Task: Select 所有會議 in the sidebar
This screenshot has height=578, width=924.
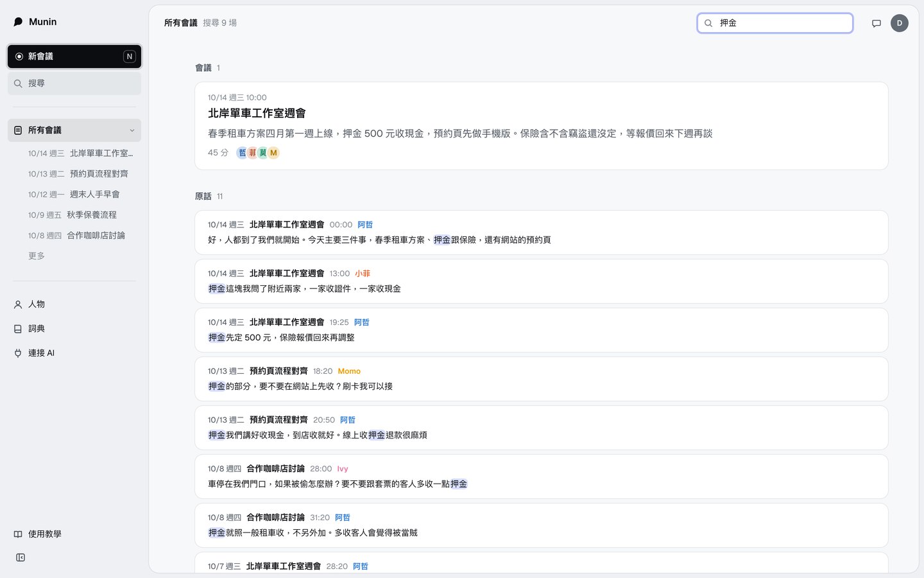Action: click(x=74, y=130)
